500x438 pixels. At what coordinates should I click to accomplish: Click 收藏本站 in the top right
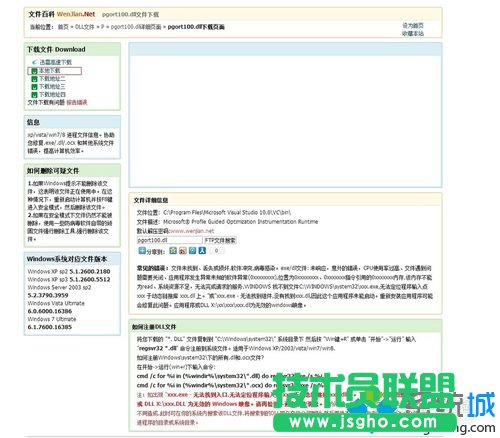pyautogui.click(x=413, y=33)
